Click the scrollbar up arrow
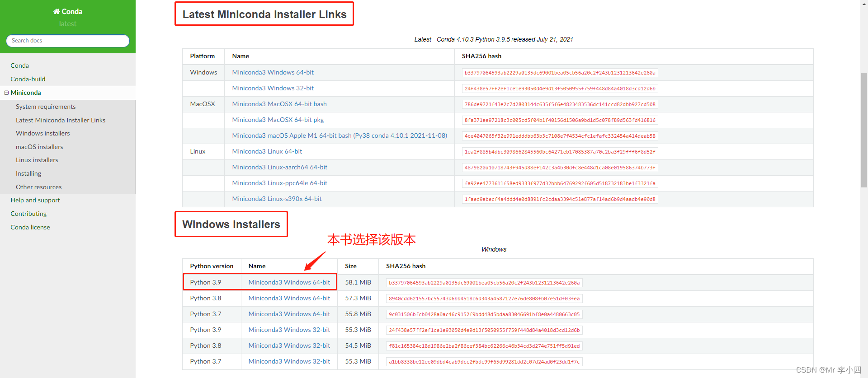 (864, 3)
